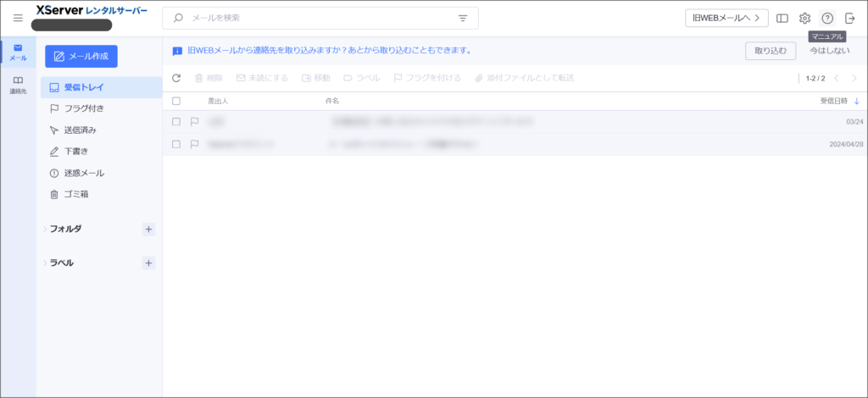The width and height of the screenshot is (868, 398).
Task: Open the hamburger menu icon
Action: (19, 19)
